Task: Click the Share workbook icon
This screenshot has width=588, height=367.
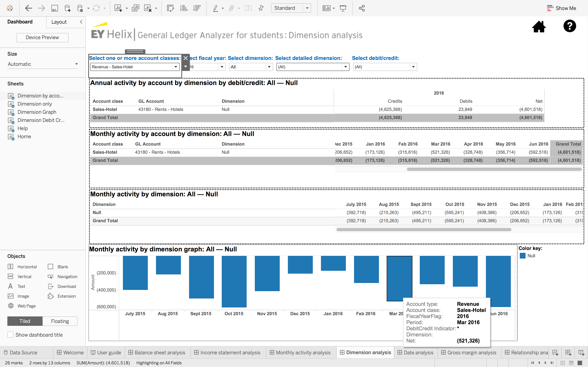Action: click(362, 8)
